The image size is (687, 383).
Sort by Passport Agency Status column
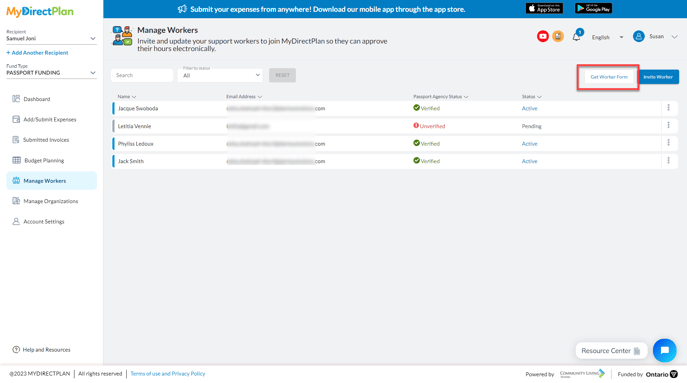click(441, 96)
